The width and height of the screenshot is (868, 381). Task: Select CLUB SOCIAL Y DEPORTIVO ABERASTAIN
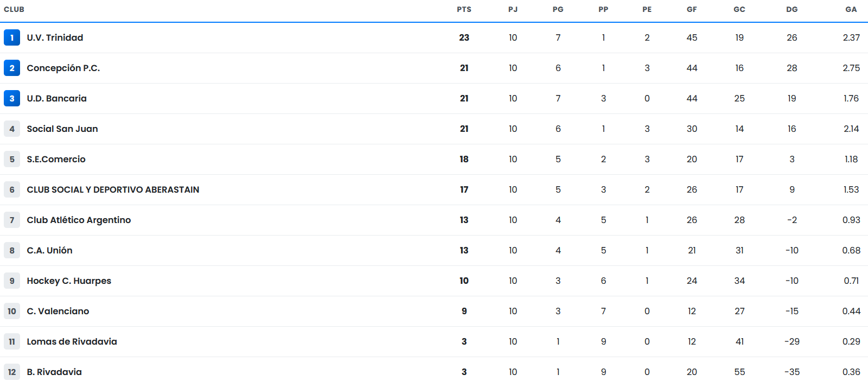[x=113, y=189]
